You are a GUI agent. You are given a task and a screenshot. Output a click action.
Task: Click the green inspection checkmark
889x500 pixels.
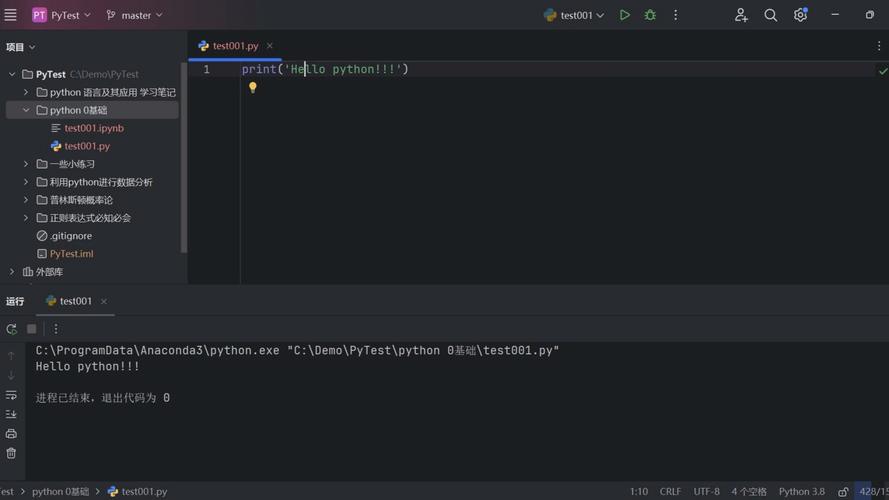tap(882, 71)
